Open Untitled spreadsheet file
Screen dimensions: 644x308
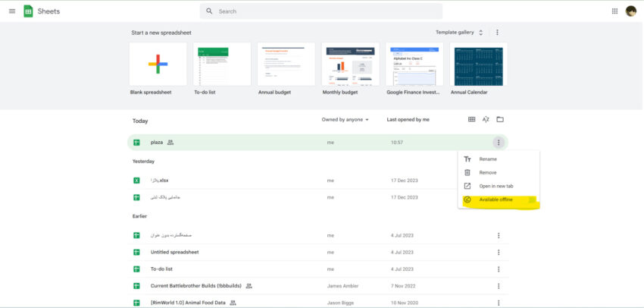(x=318, y=252)
